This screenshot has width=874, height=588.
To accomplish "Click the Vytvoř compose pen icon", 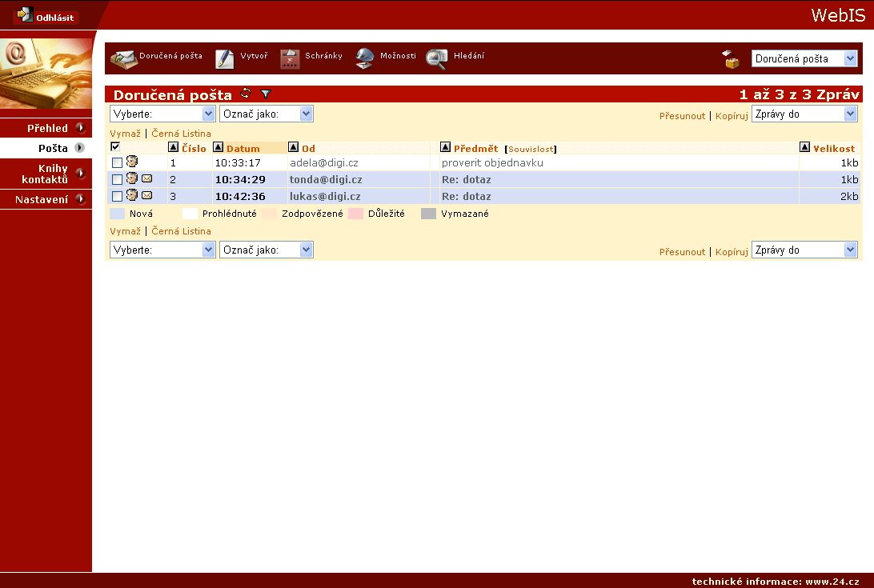I will [x=225, y=58].
